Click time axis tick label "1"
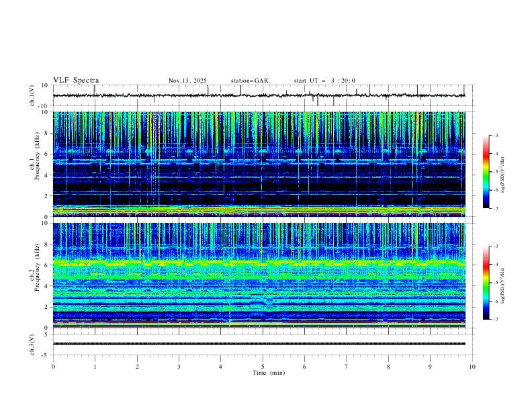Screen dimensions: 532x411 95,367
